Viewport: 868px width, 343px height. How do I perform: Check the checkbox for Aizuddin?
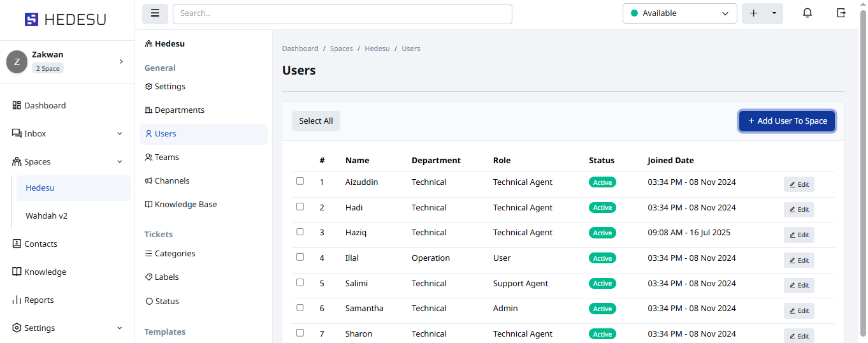pos(300,182)
